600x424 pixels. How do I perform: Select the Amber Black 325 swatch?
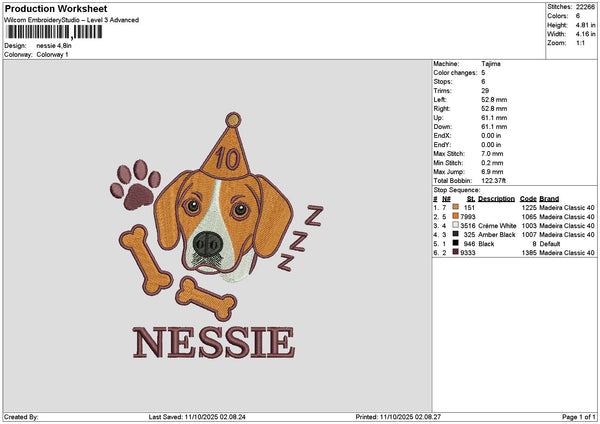click(x=455, y=234)
